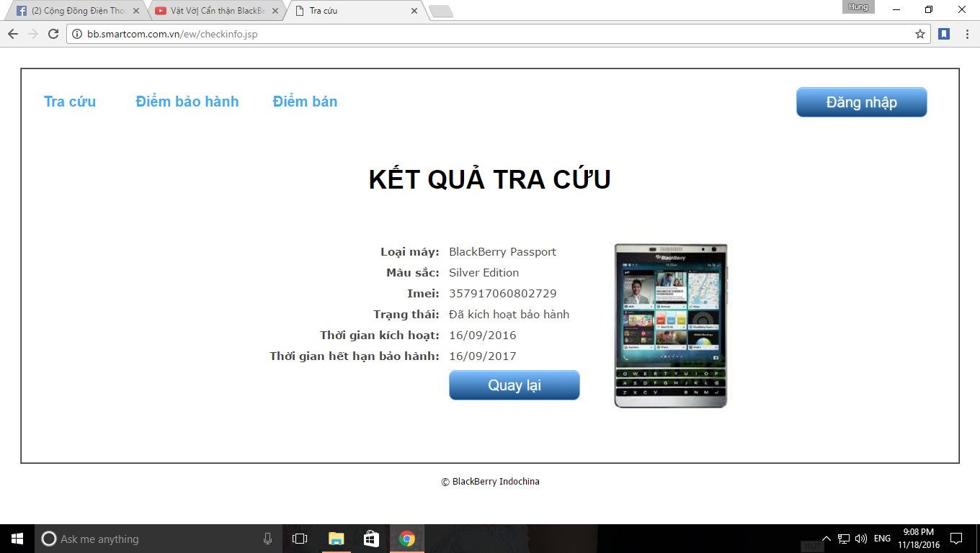
Task: Click the BlackBerry Passport phone image
Action: coord(672,325)
